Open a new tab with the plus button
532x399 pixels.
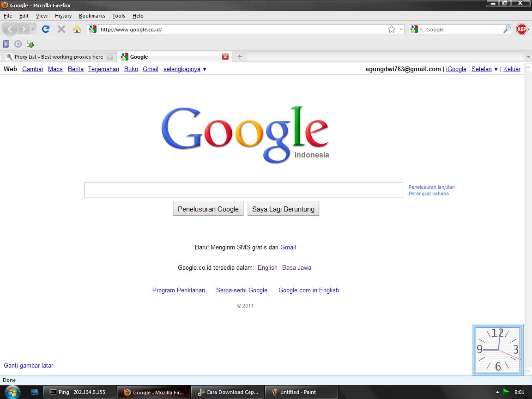240,57
